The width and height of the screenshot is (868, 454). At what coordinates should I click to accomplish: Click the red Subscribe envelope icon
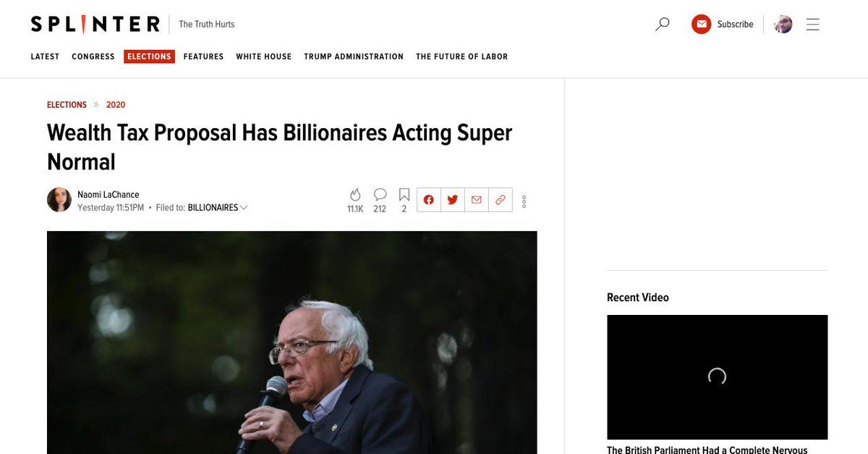701,25
